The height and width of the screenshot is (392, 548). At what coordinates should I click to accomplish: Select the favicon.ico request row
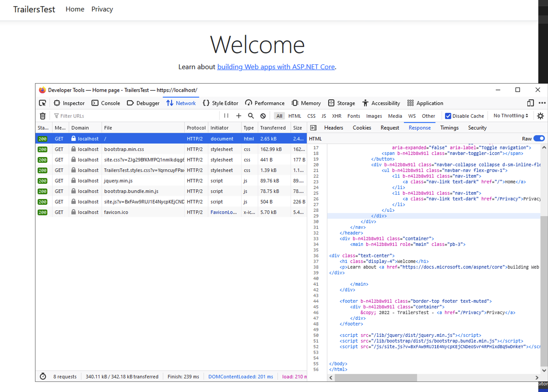[x=116, y=212]
